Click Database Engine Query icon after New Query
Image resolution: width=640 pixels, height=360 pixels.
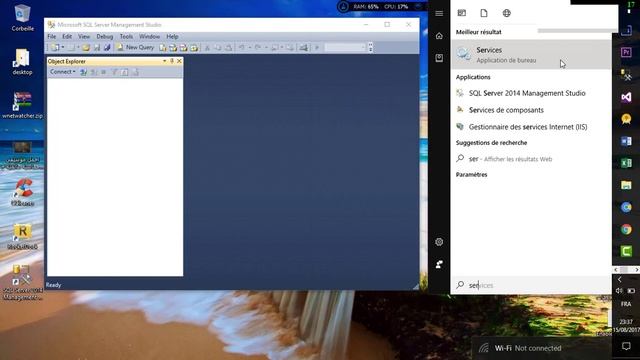click(x=163, y=48)
